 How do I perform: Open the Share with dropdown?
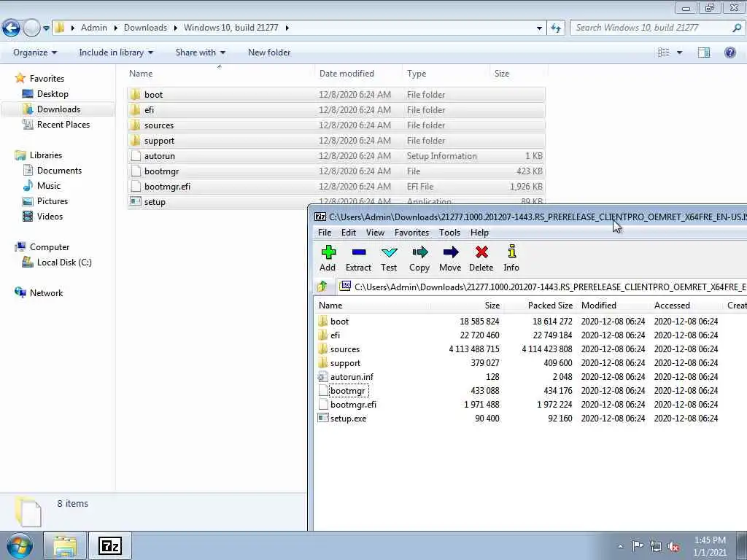(200, 52)
